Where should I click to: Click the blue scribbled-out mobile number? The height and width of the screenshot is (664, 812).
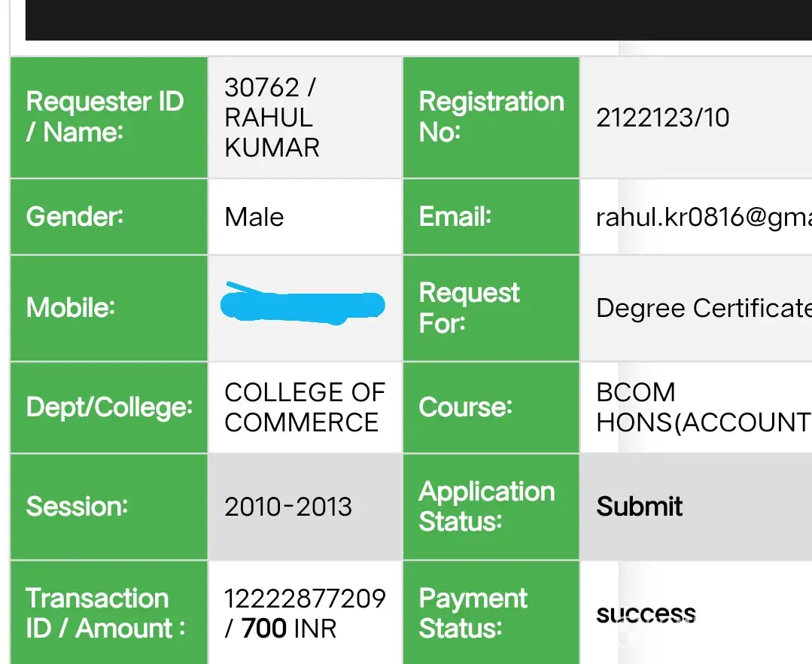[x=303, y=304]
